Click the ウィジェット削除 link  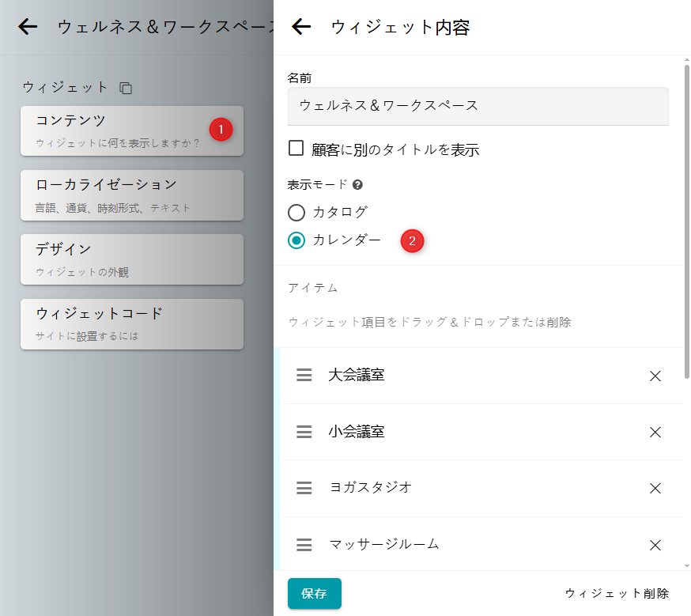click(x=617, y=593)
